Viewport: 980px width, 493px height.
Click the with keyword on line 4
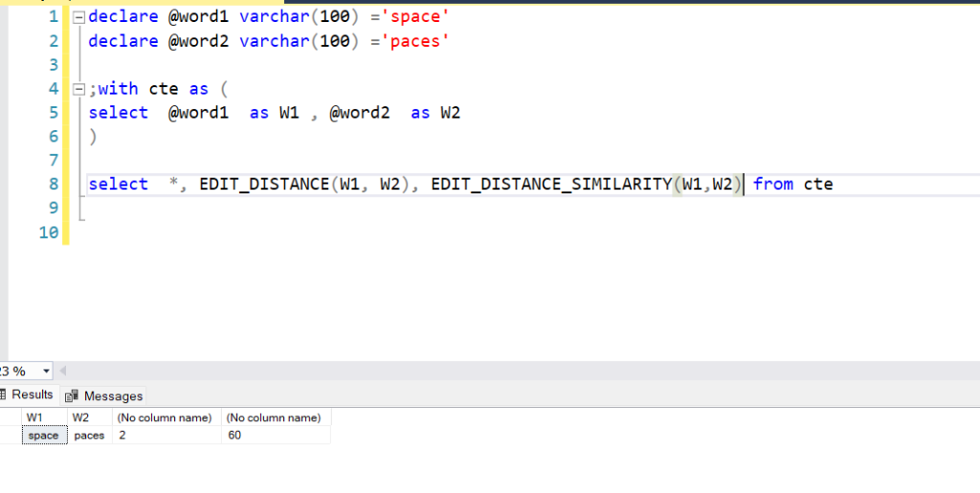click(118, 89)
